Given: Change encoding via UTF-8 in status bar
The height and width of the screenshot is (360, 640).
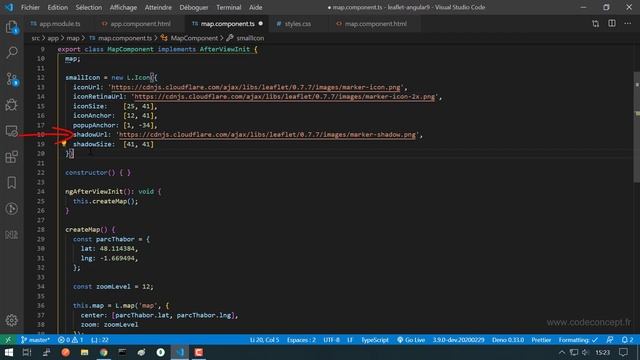Looking at the screenshot, I should pos(331,340).
